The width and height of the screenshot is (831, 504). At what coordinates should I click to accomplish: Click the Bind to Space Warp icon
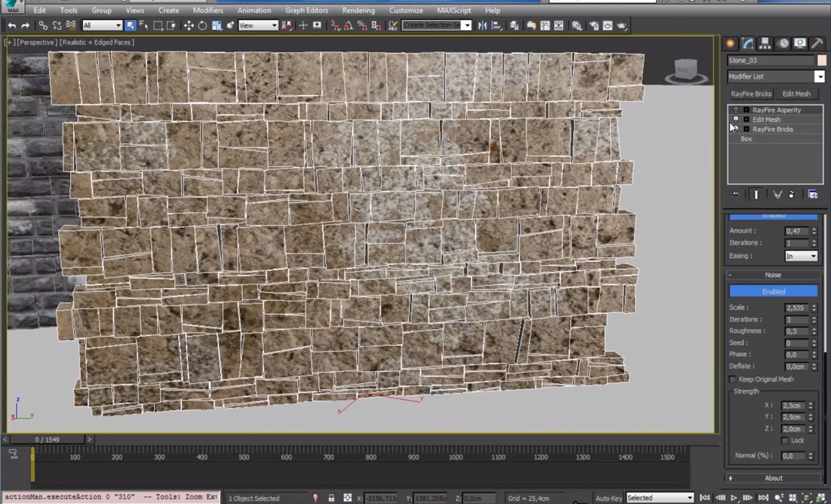tap(71, 25)
